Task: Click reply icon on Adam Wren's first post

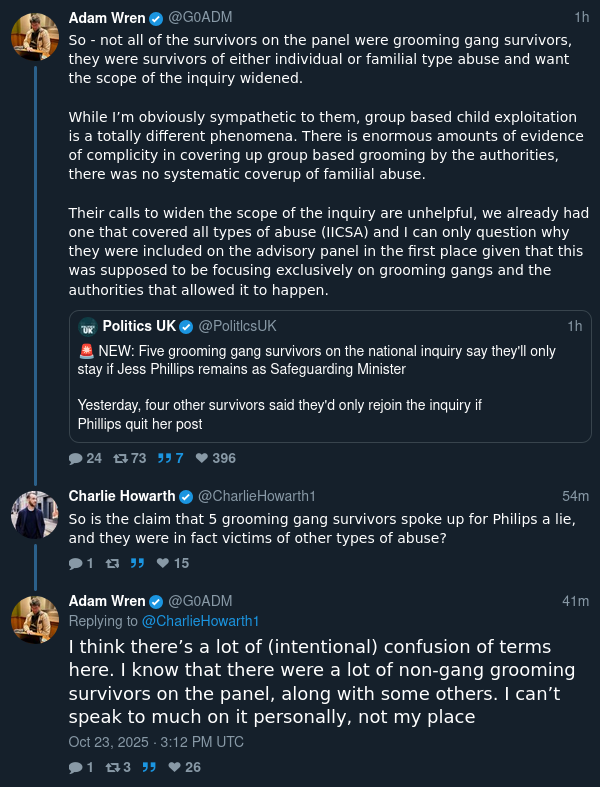Action: coord(76,458)
